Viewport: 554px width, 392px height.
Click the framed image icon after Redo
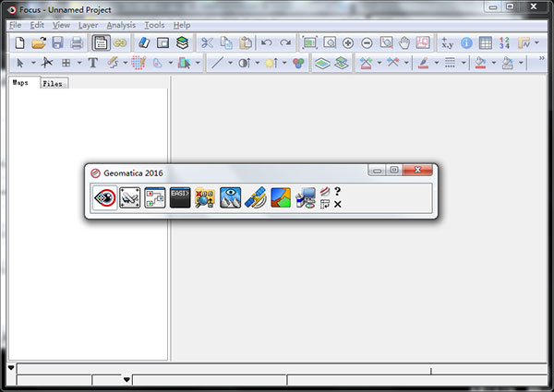[310, 43]
